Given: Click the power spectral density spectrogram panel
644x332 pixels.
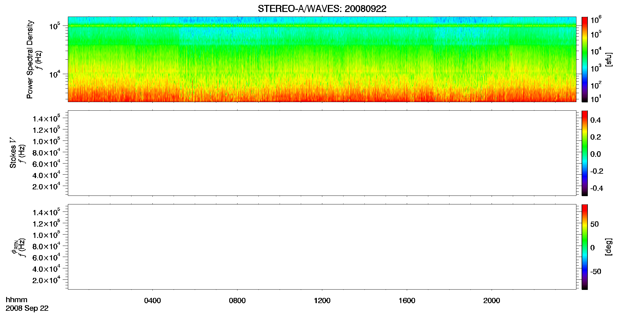Looking at the screenshot, I should (x=322, y=59).
